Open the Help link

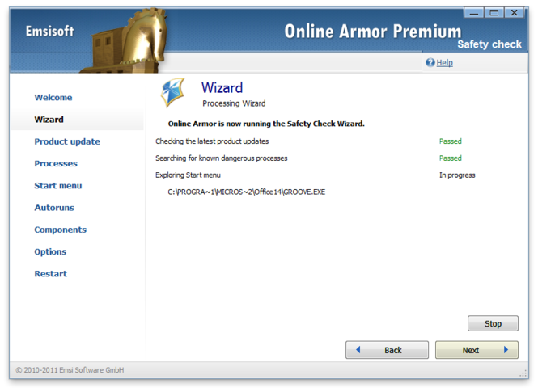pyautogui.click(x=444, y=63)
